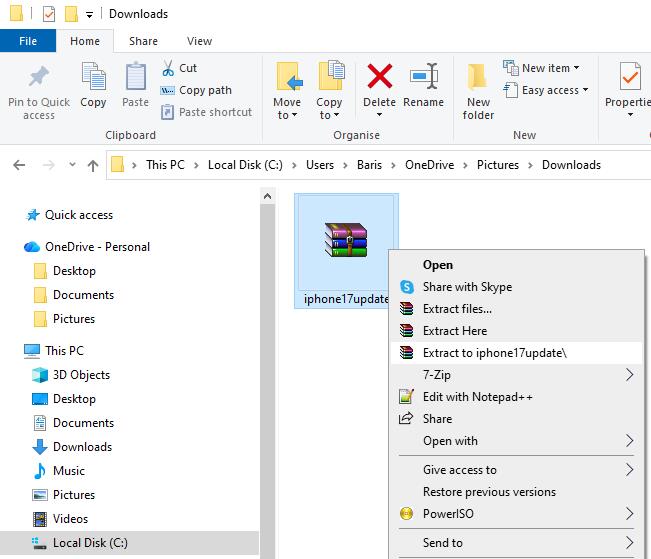Open Local Disk (C:) in navigation pane
Screen dimensions: 651x559
(x=90, y=543)
